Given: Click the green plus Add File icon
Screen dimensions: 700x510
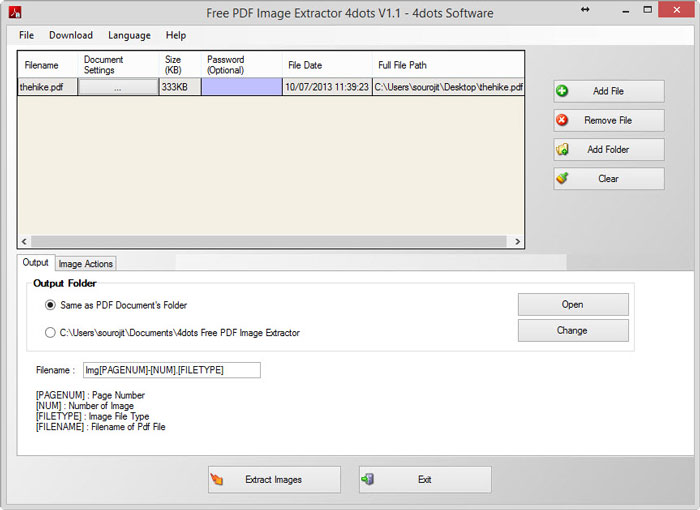Looking at the screenshot, I should (x=562, y=91).
